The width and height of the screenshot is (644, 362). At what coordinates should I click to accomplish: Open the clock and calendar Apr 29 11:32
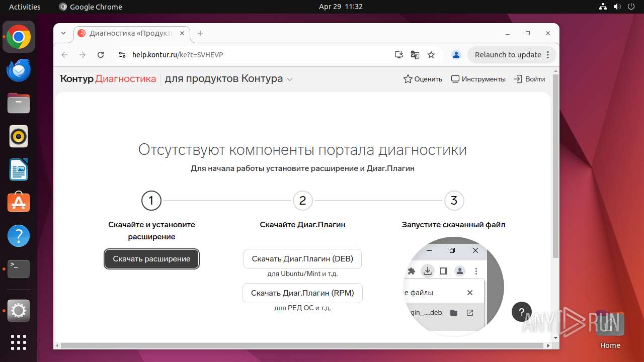pyautogui.click(x=341, y=7)
